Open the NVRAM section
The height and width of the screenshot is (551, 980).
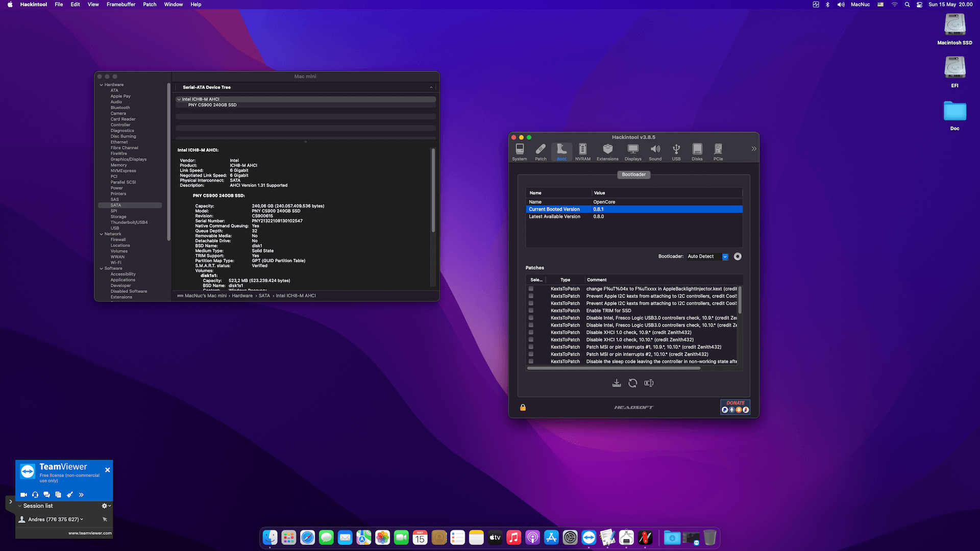pyautogui.click(x=582, y=152)
